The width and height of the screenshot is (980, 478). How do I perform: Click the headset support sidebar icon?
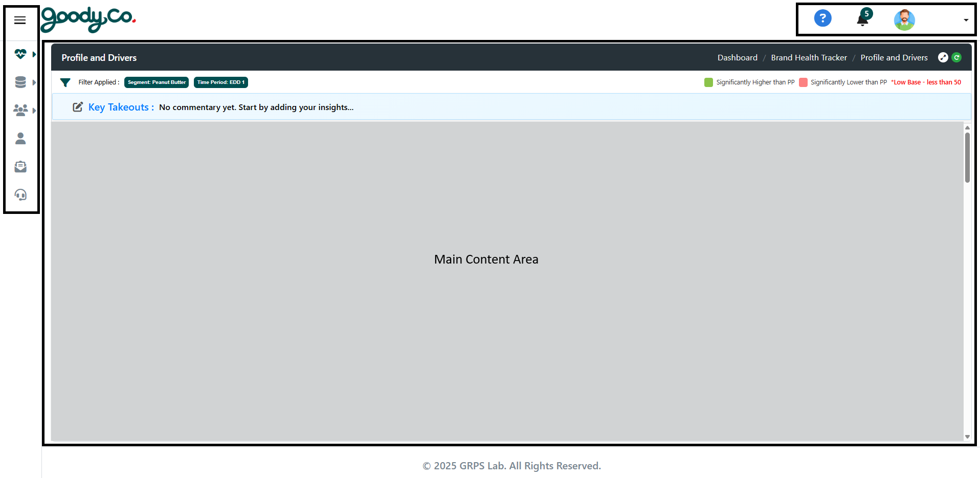click(x=20, y=195)
